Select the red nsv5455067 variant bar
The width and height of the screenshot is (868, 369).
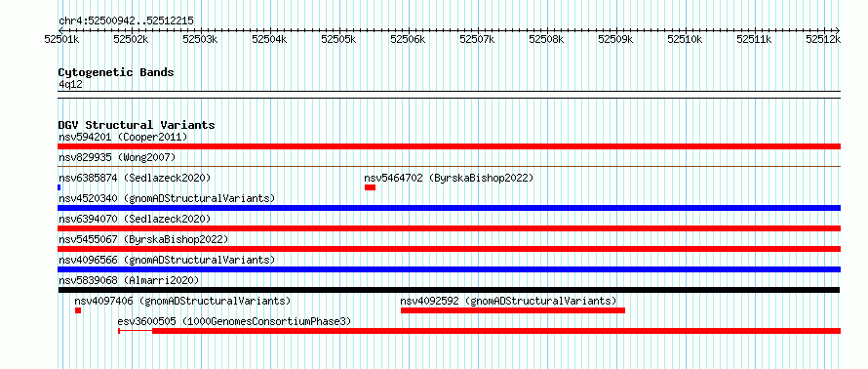tap(449, 249)
